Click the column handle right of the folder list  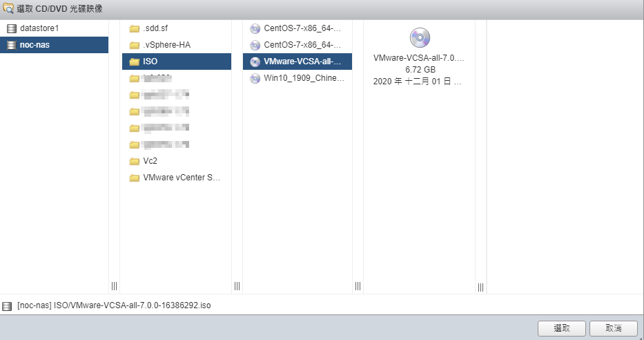click(x=237, y=285)
